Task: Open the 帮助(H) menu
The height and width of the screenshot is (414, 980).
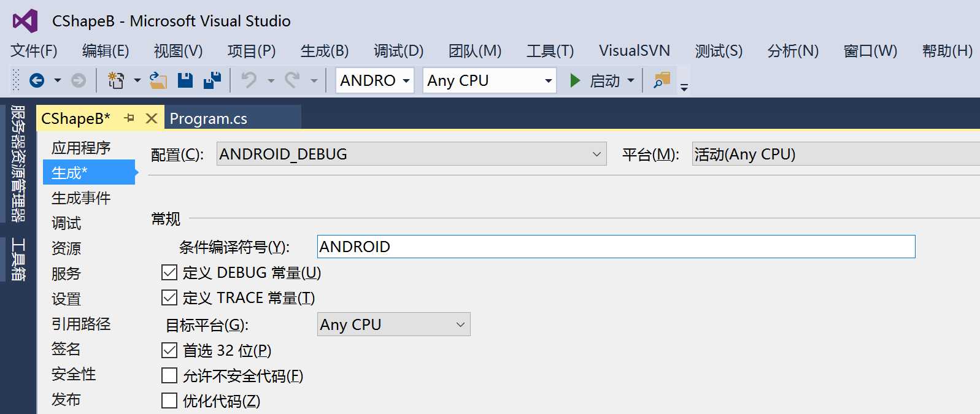Action: click(947, 51)
